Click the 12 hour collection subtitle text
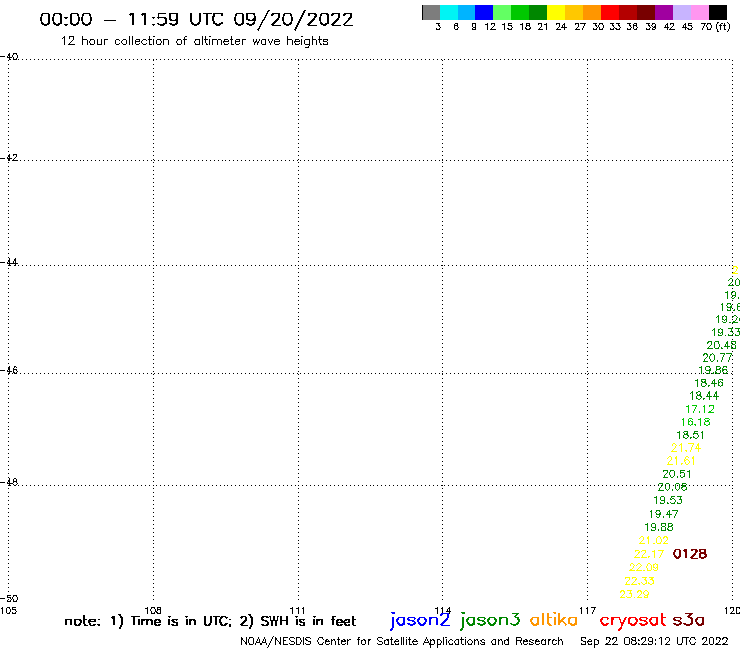Screen dimensions: 740x650 tap(194, 41)
